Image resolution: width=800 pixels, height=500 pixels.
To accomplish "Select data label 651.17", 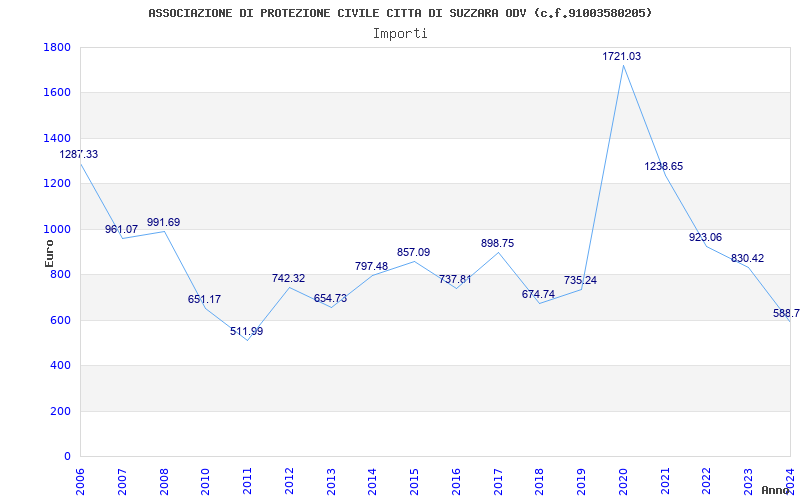I will (204, 299).
